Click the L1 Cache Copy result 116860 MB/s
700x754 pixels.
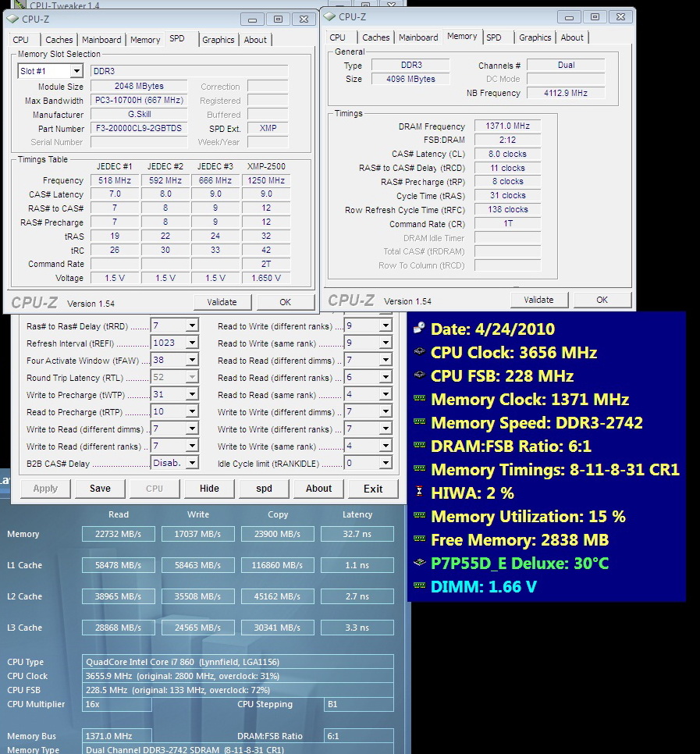[x=277, y=565]
